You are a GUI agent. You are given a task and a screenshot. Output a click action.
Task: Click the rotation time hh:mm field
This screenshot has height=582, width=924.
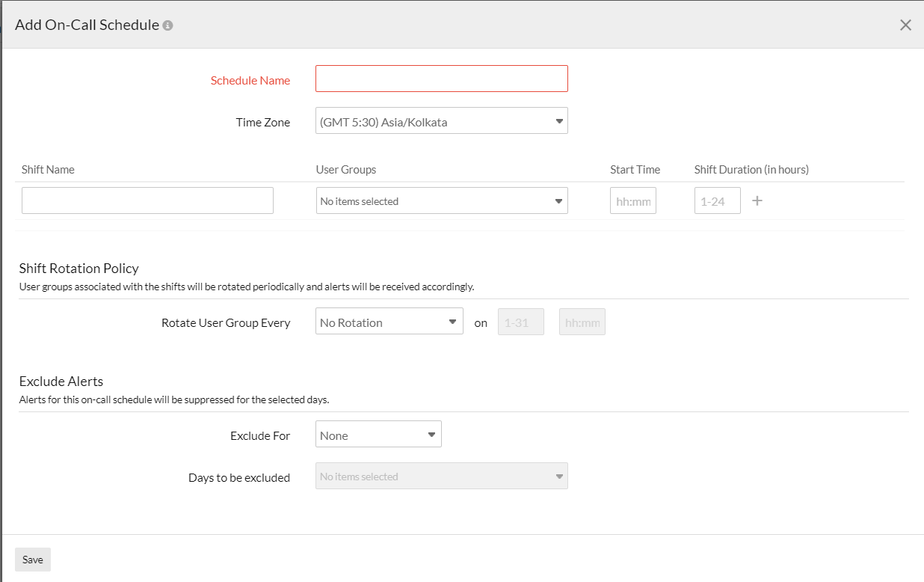(582, 322)
